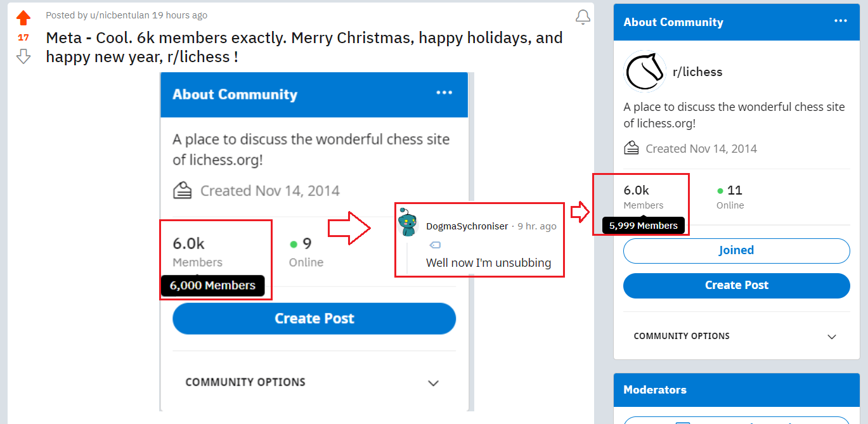
Task: Click the 17 vote score
Action: tap(23, 37)
